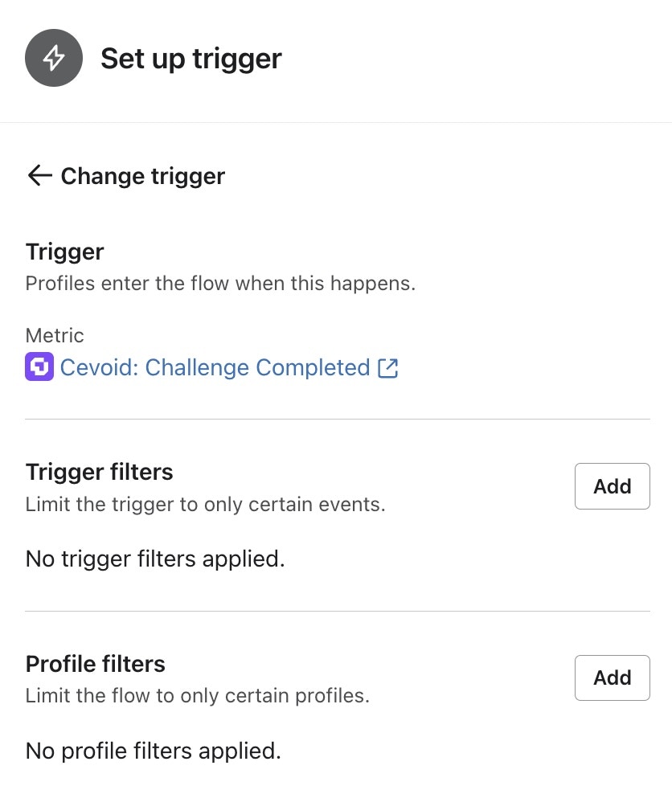Click the Limit the trigger description text

point(205,506)
